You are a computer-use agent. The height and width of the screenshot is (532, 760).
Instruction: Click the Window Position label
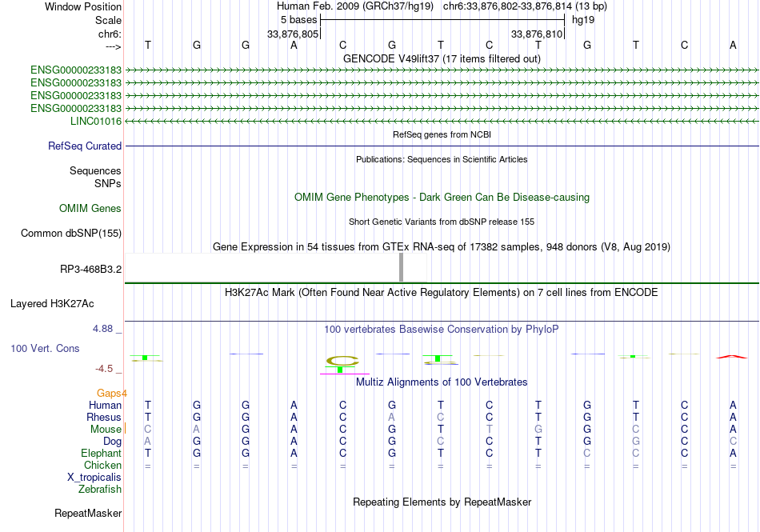point(83,6)
